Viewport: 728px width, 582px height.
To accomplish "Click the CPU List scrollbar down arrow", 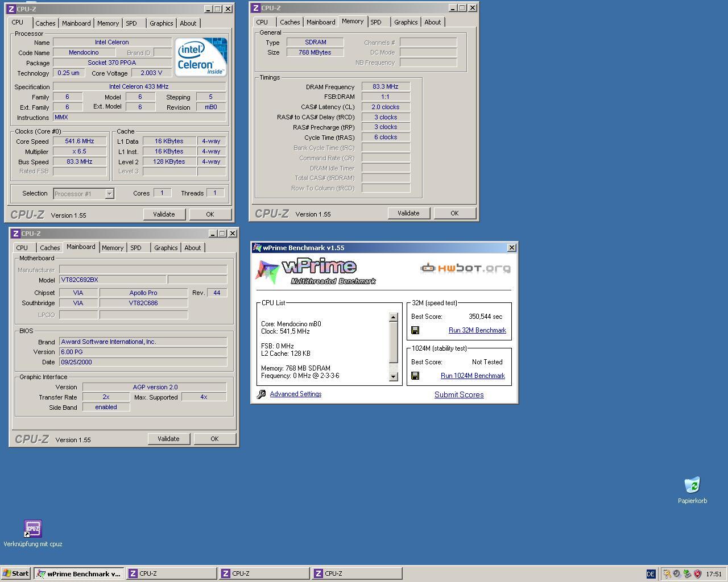I will 394,376.
